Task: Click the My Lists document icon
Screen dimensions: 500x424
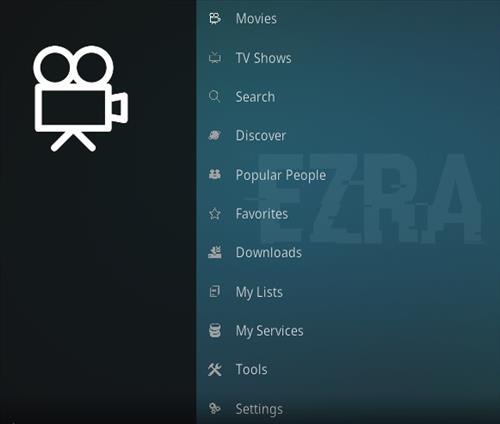Action: coord(214,292)
